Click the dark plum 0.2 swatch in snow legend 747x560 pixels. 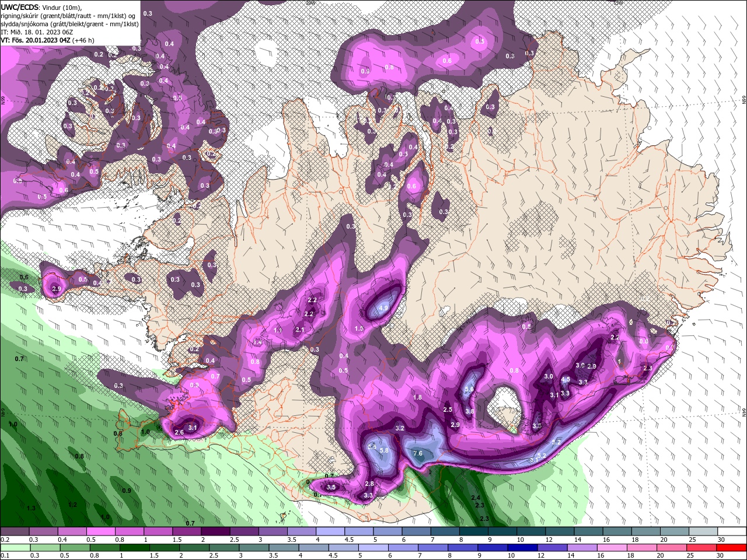[15, 531]
